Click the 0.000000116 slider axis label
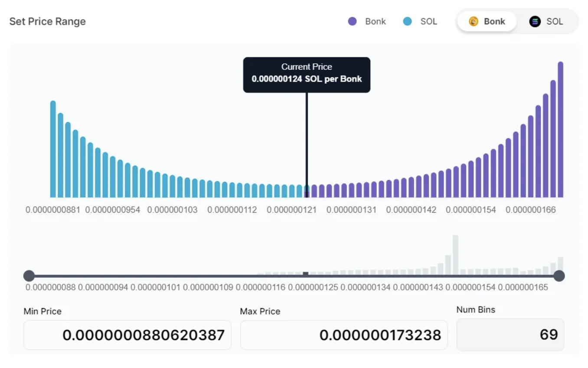Viewport: 588px width, 368px height. click(x=261, y=287)
